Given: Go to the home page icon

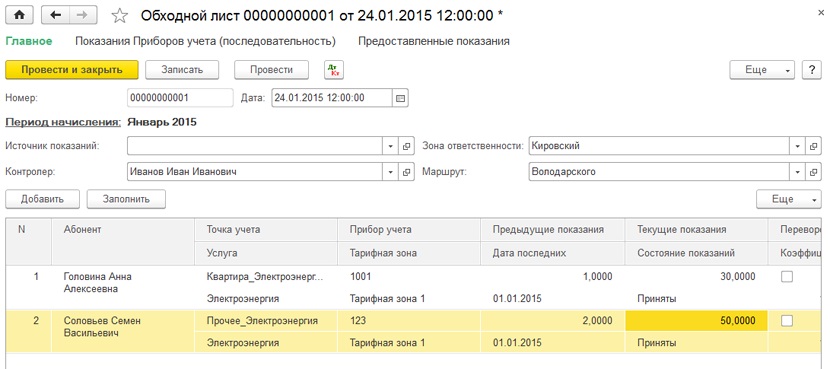Looking at the screenshot, I should (20, 15).
